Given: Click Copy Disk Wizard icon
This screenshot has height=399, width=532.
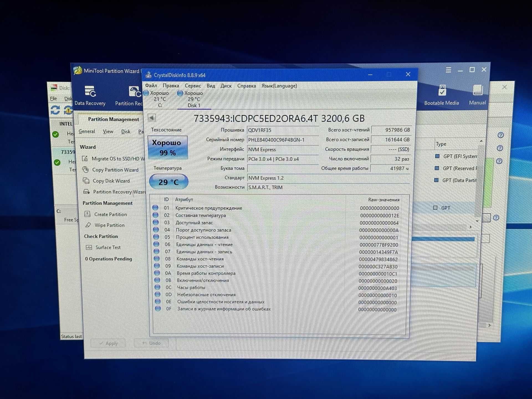Looking at the screenshot, I should (x=86, y=181).
